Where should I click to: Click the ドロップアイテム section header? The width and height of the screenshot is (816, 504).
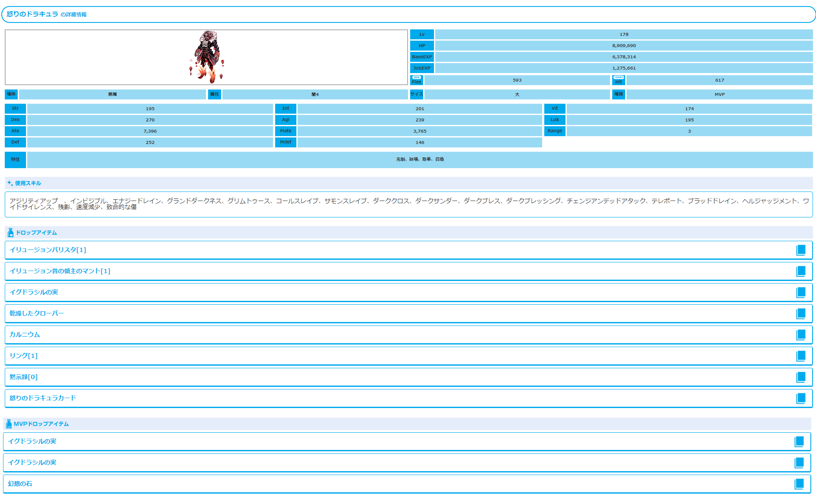point(36,233)
